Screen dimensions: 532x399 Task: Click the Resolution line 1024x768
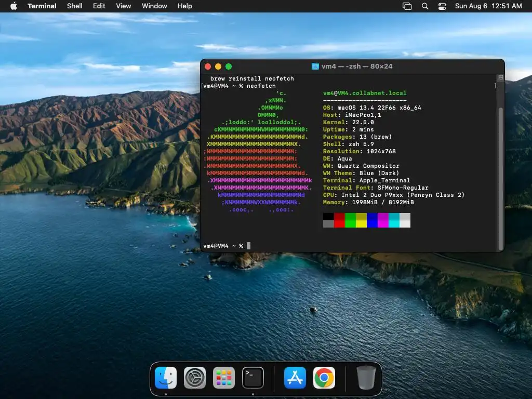pos(360,151)
